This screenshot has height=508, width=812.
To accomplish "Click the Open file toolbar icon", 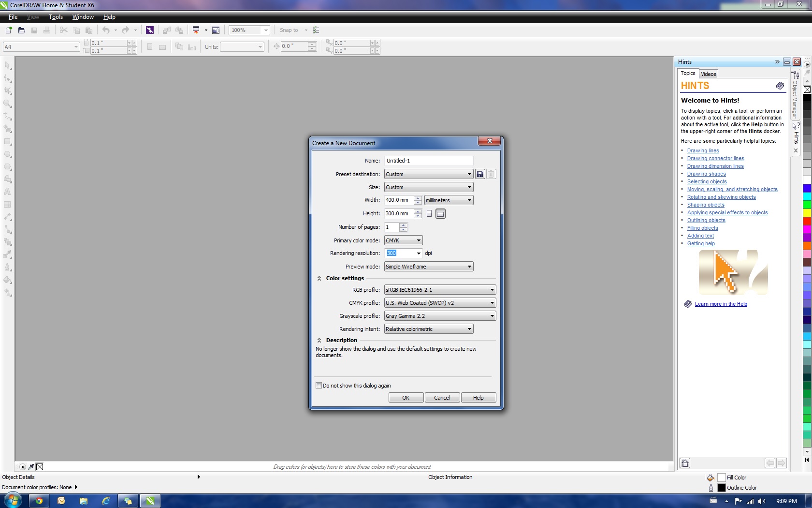I will click(x=21, y=30).
